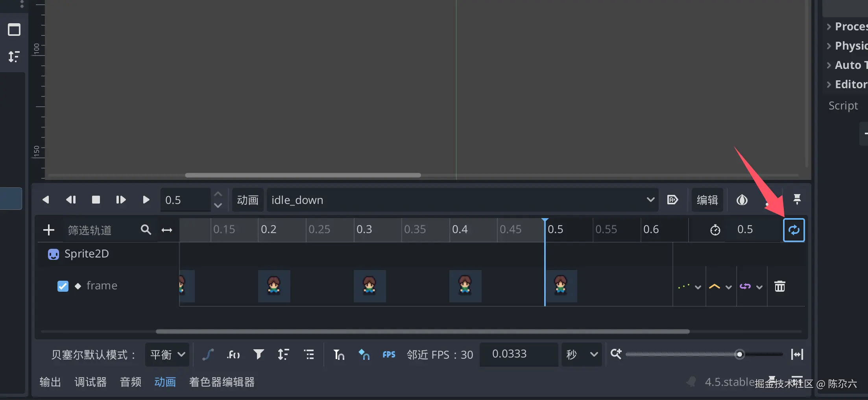Decrease the time position with down stepper
This screenshot has height=400, width=868.
[x=218, y=206]
